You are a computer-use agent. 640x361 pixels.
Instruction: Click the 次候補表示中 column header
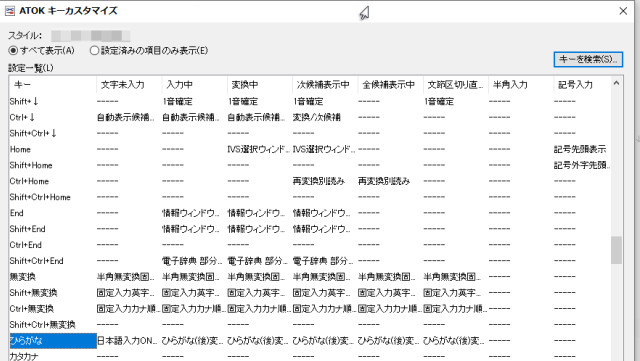325,85
